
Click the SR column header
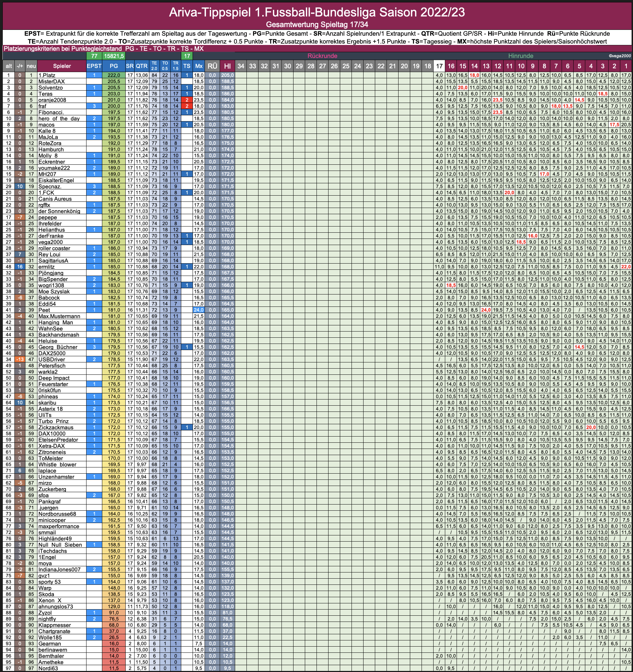click(x=130, y=66)
